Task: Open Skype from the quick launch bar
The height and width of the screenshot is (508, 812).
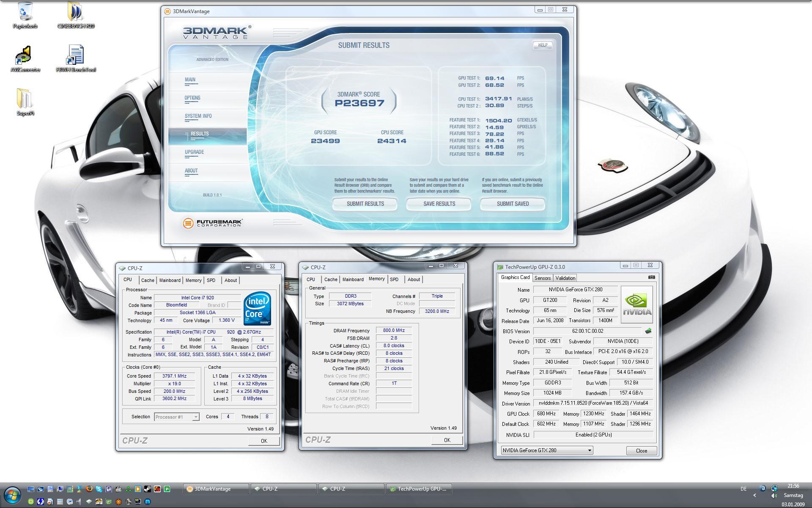Action: tap(99, 489)
